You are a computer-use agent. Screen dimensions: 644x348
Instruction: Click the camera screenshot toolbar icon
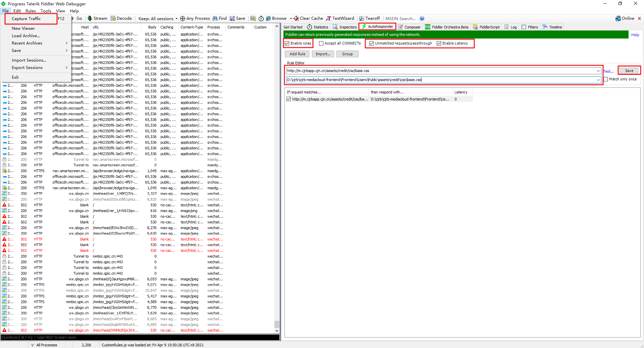(x=253, y=18)
